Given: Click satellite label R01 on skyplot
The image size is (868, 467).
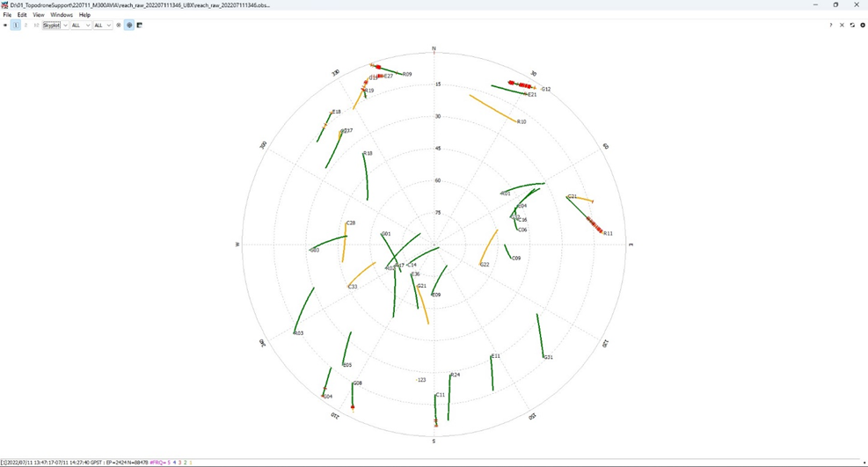Looking at the screenshot, I should [x=506, y=193].
